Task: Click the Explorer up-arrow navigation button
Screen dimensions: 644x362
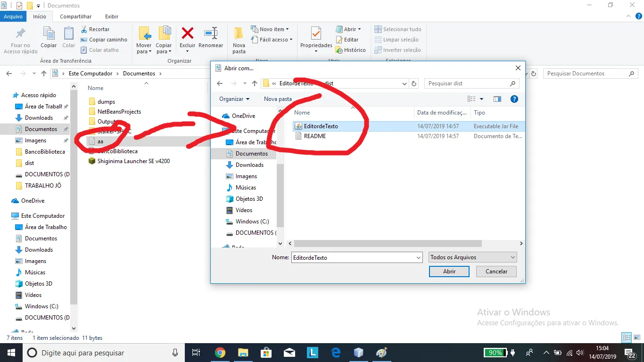Action: pos(44,74)
